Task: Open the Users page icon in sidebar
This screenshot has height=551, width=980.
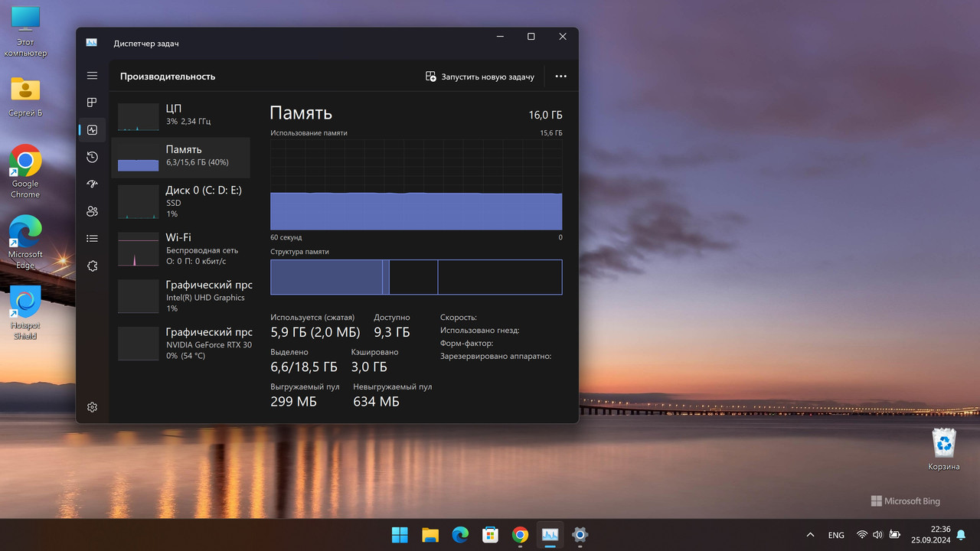Action: tap(92, 211)
